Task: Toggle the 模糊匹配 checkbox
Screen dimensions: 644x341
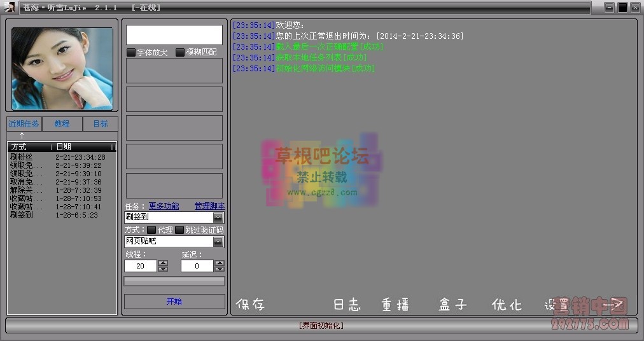Action: click(180, 52)
